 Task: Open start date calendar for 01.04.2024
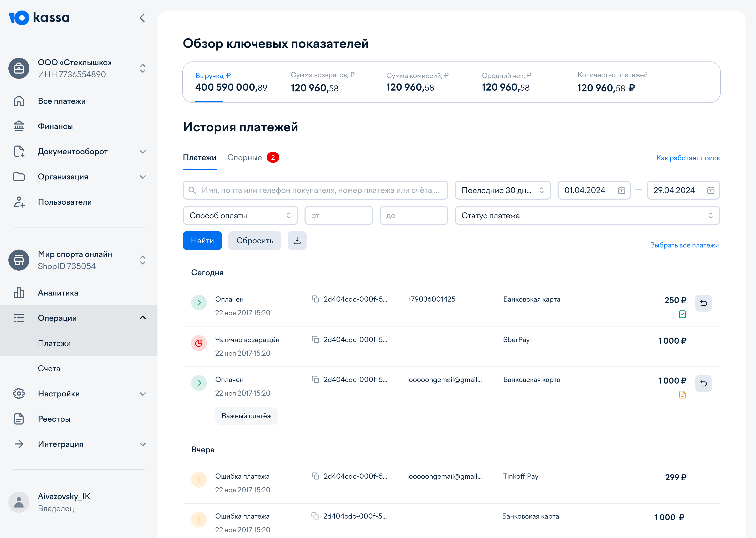(621, 190)
